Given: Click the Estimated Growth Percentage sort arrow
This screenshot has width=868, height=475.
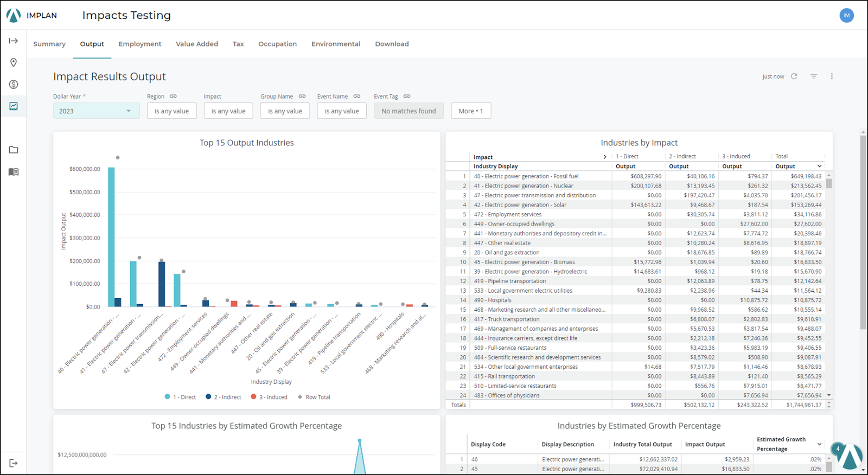Looking at the screenshot, I should tap(819, 444).
